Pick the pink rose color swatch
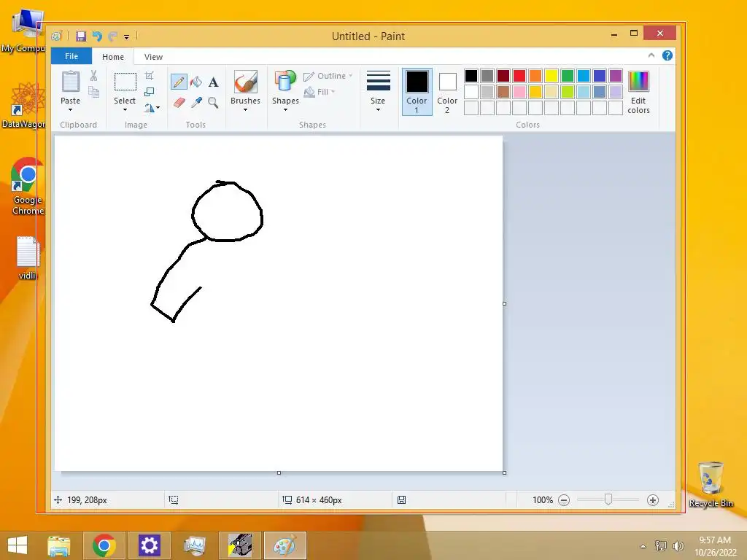 coord(519,92)
